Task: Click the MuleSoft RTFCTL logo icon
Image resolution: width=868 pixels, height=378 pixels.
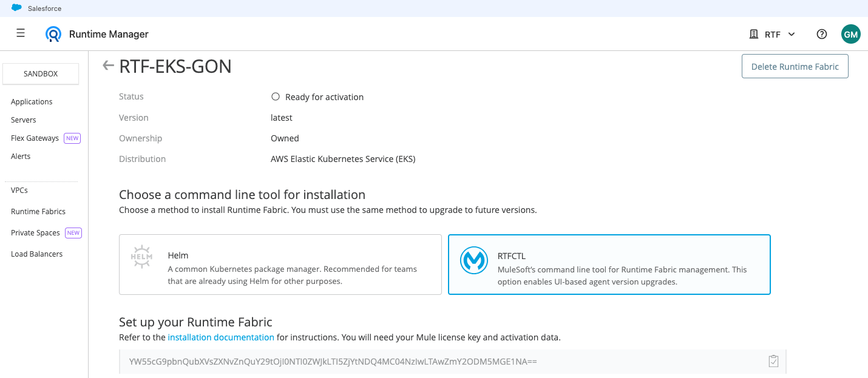Action: [473, 261]
